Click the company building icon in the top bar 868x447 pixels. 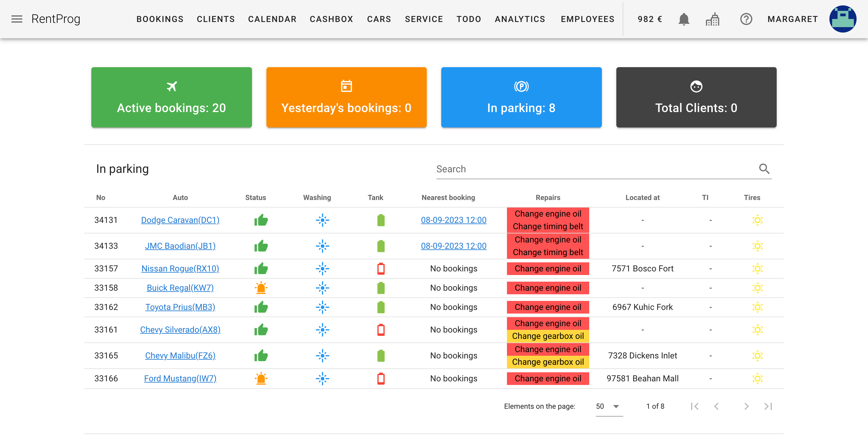coord(713,19)
